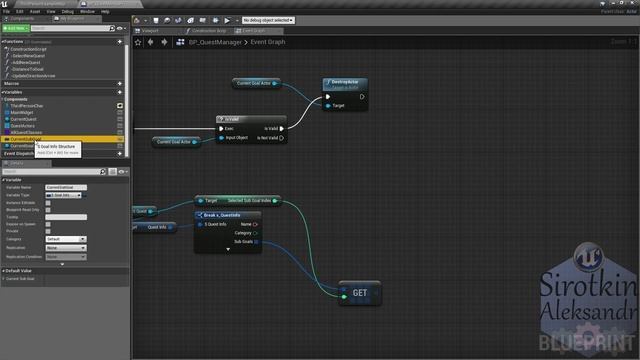Expand the Break S_QuestInfo node pins

[x=228, y=249]
